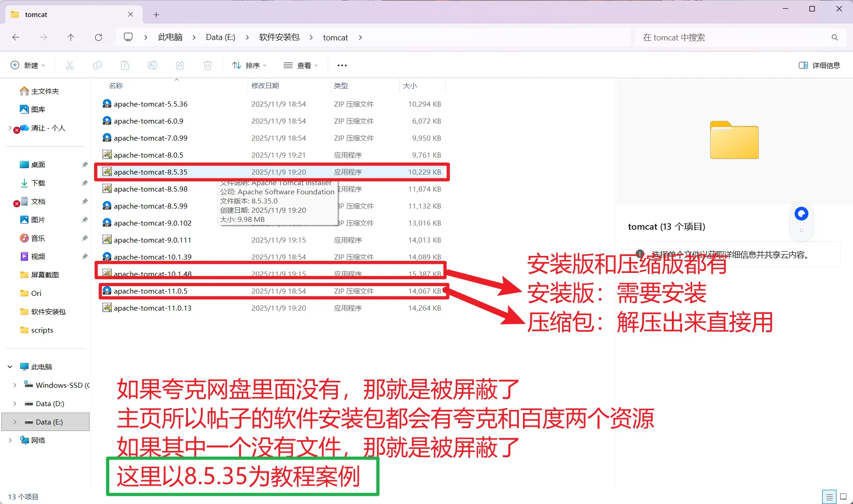Switch to details list view icon
This screenshot has height=504, width=853.
pyautogui.click(x=829, y=497)
